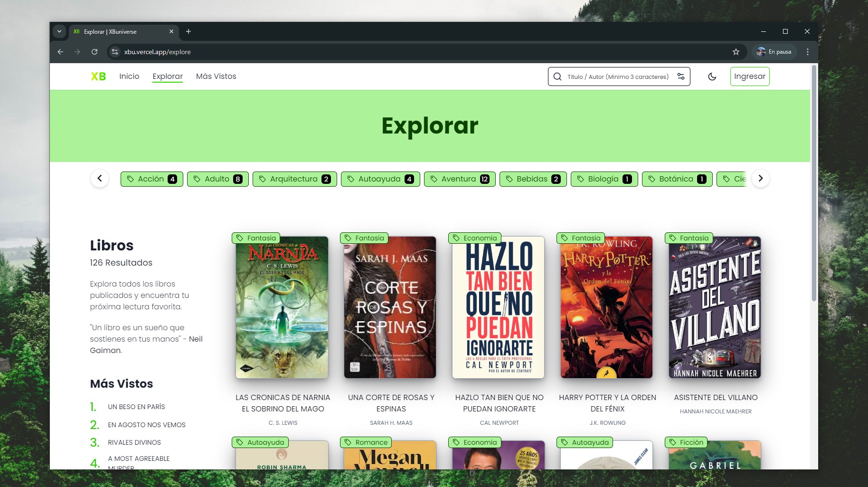868x487 pixels.
Task: Open search filter options icon
Action: coord(680,76)
